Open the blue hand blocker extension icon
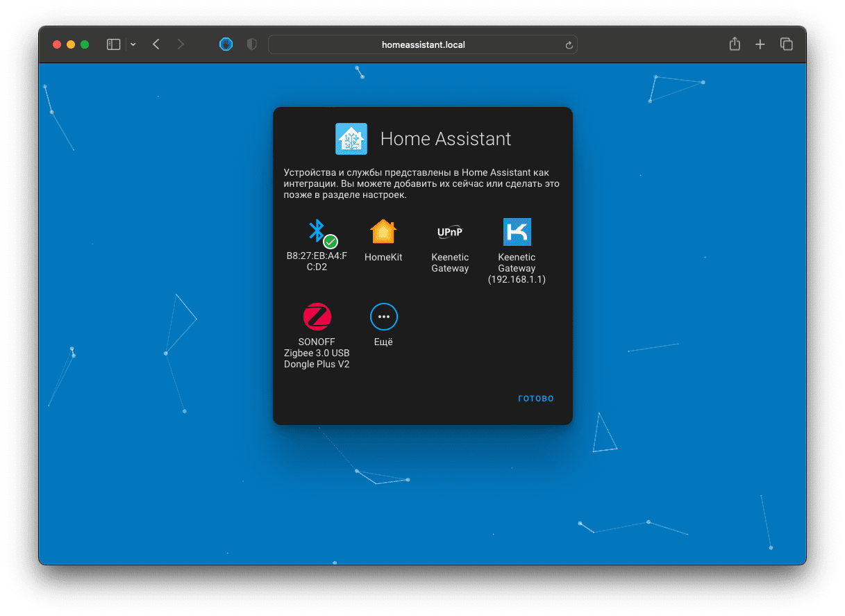 (226, 44)
